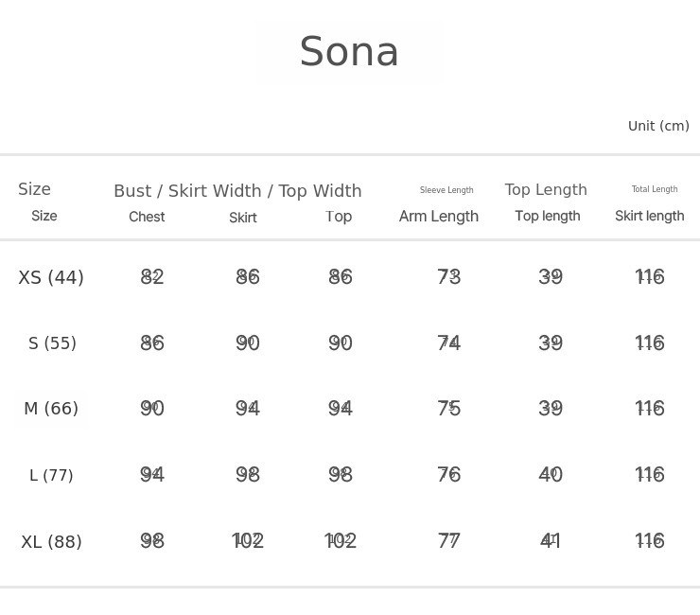Screen dimensions: 700x615
Task: Select the XL (88) size row label
Action: 51,542
